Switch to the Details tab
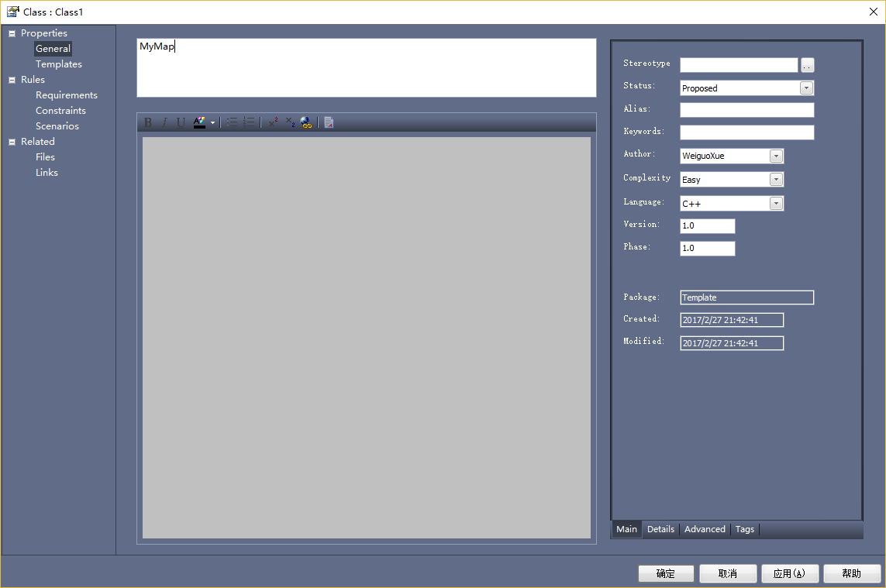Screen dimensions: 886x588 tap(660, 529)
